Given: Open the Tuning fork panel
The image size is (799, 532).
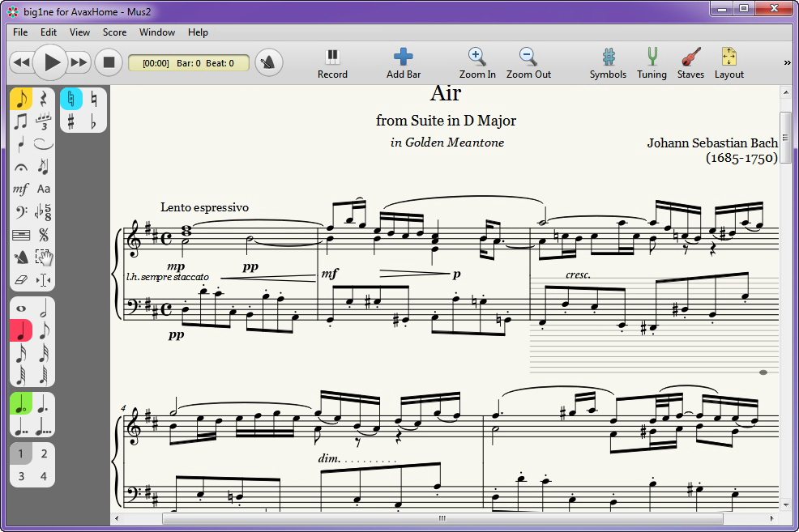Looking at the screenshot, I should point(652,62).
